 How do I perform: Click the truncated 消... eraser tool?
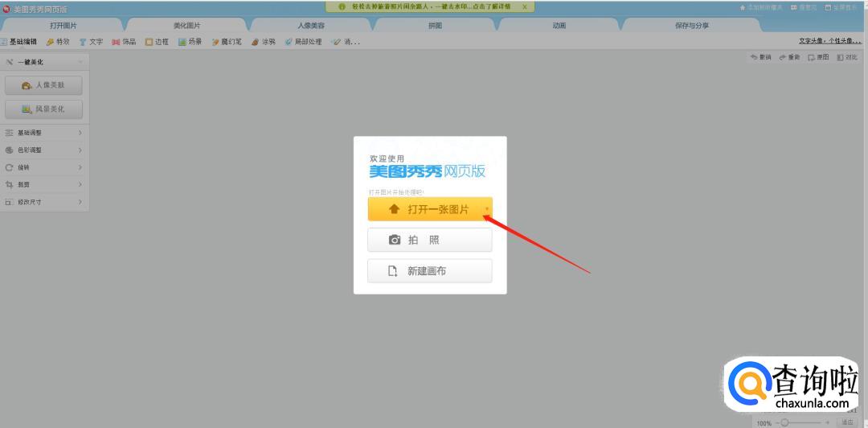pos(346,42)
